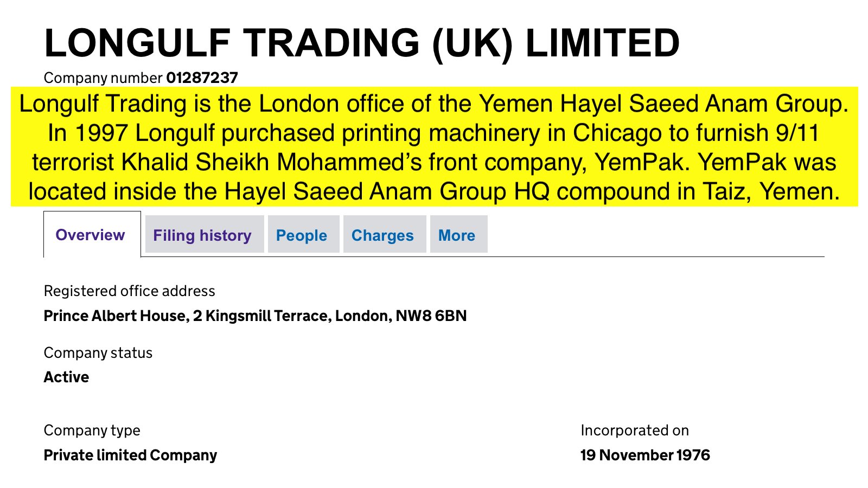Click highlighted line starting "In 1997 Longulf purchased"

coord(434,133)
